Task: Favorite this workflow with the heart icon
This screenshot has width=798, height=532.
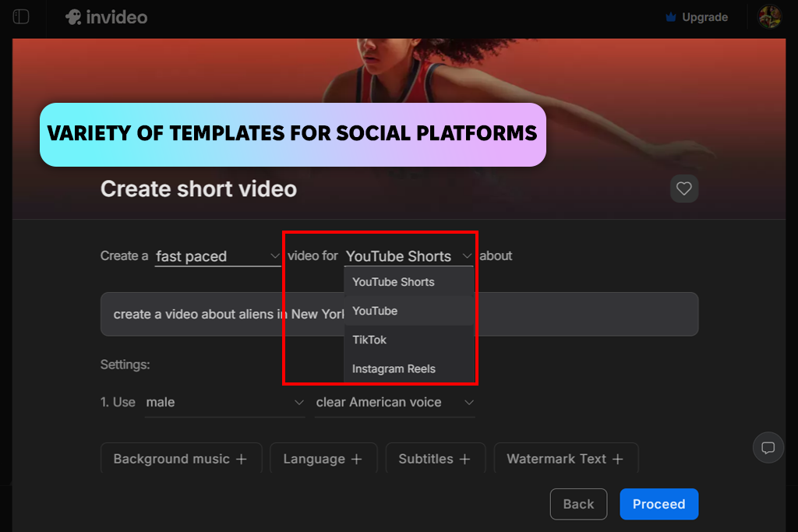Action: (x=684, y=188)
